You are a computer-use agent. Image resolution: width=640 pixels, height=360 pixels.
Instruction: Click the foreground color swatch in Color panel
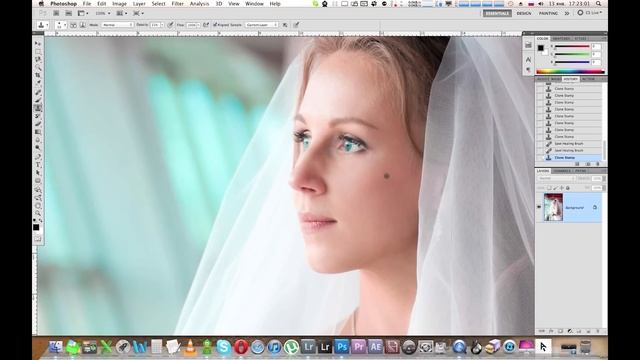pos(540,48)
